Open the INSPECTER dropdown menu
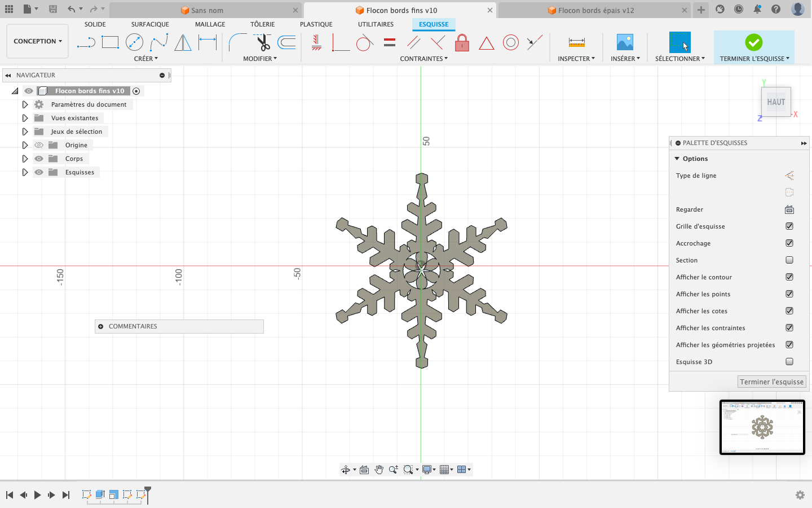Image resolution: width=812 pixels, height=508 pixels. [x=576, y=59]
